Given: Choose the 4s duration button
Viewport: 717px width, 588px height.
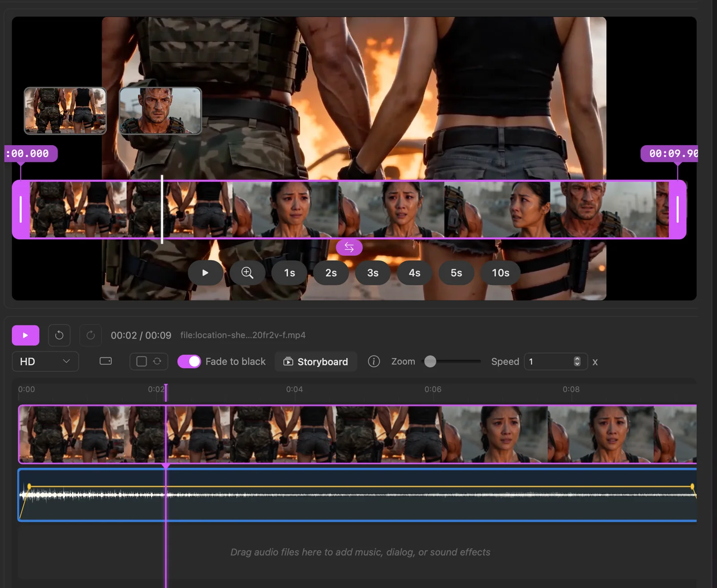Looking at the screenshot, I should [x=415, y=273].
